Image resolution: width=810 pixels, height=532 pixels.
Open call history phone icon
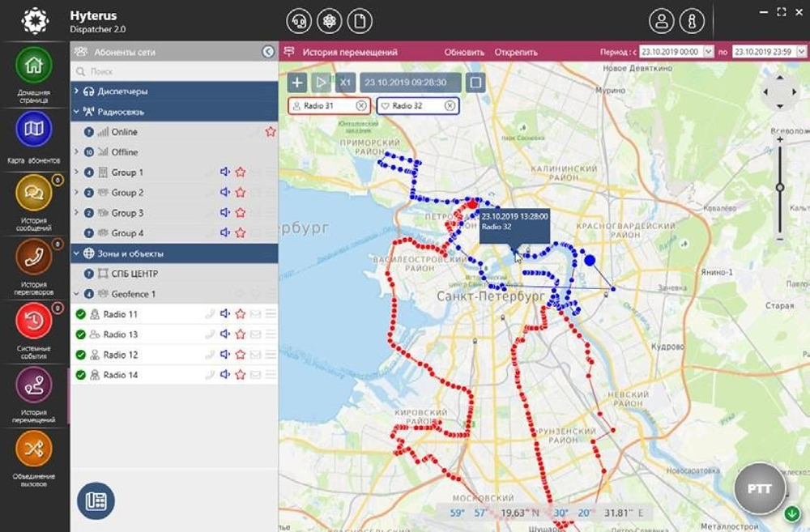click(x=33, y=257)
